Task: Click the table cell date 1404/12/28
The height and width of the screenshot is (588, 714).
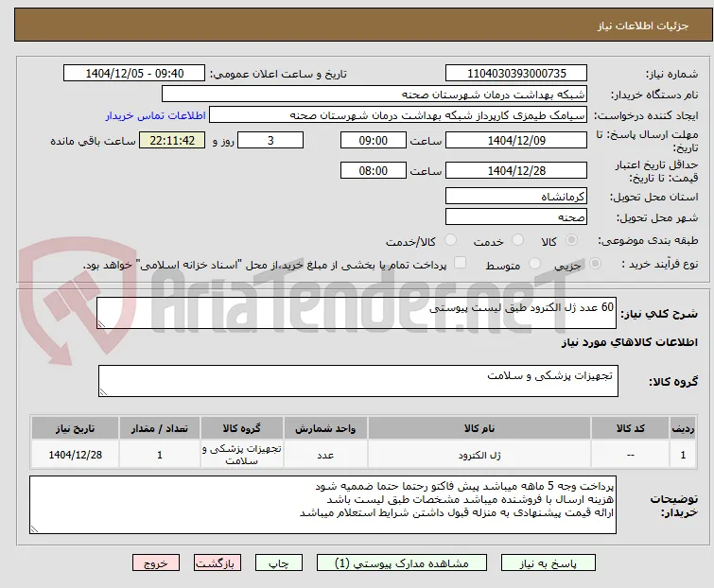Action: [75, 455]
